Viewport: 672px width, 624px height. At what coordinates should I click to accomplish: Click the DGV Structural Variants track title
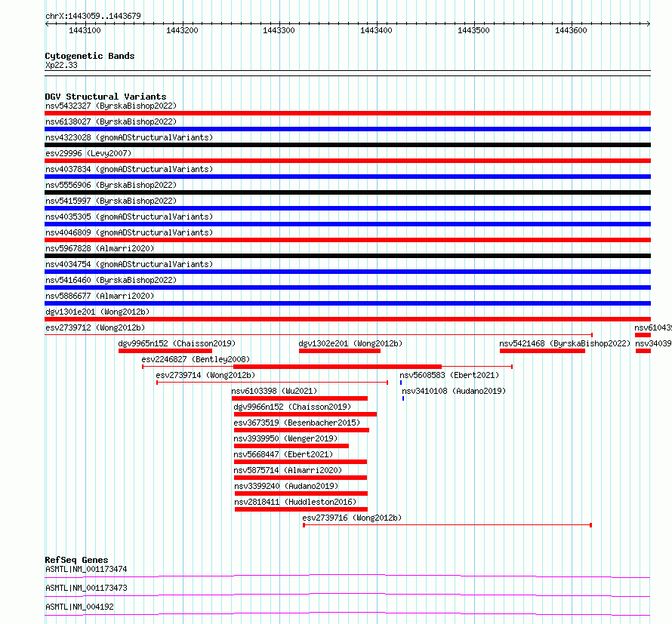(106, 97)
